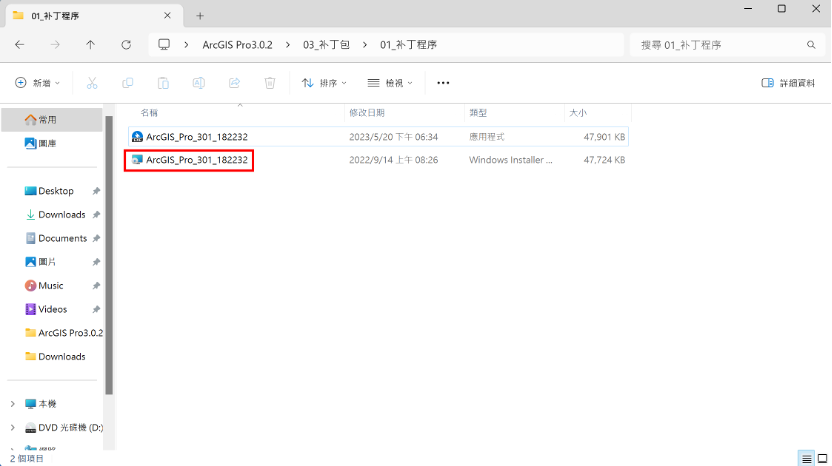Click ArcGIS Pro3.0.2 in the breadcrumb
This screenshot has height=466, width=832.
pos(237,45)
